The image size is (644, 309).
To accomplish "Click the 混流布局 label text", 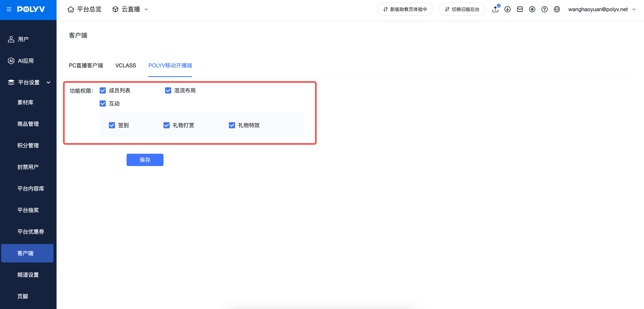I will 185,90.
